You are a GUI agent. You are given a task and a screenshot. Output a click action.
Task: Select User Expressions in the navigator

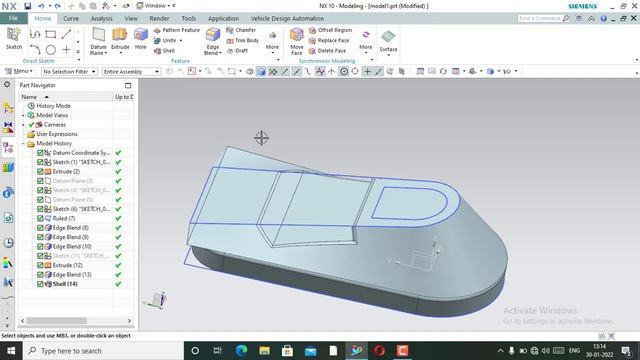click(57, 134)
